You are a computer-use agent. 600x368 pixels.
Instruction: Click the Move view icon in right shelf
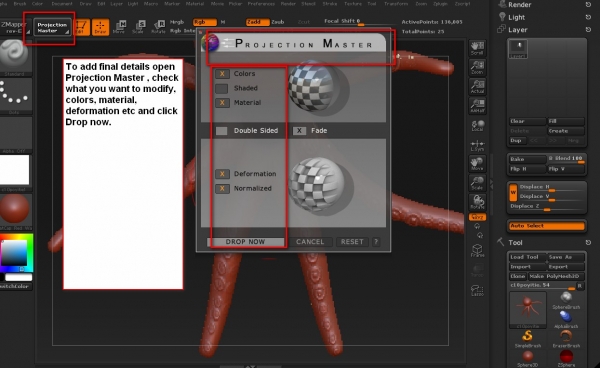point(477,164)
